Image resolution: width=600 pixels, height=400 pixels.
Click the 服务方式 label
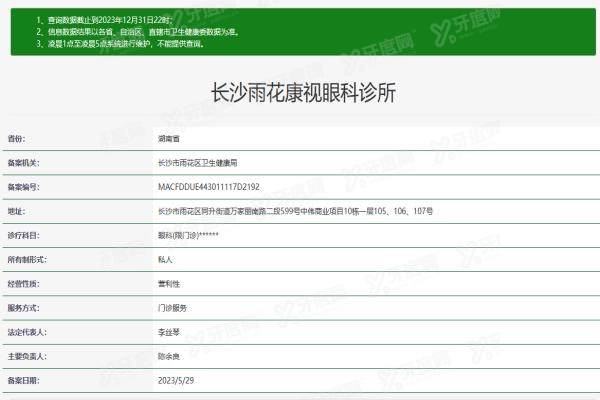pos(23,308)
